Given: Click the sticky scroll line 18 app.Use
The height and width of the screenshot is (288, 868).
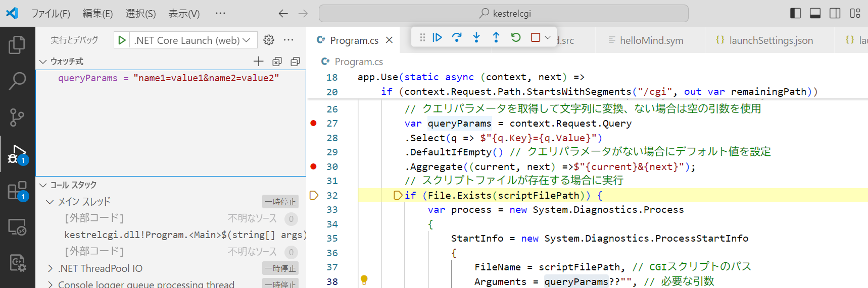Looking at the screenshot, I should (x=471, y=77).
